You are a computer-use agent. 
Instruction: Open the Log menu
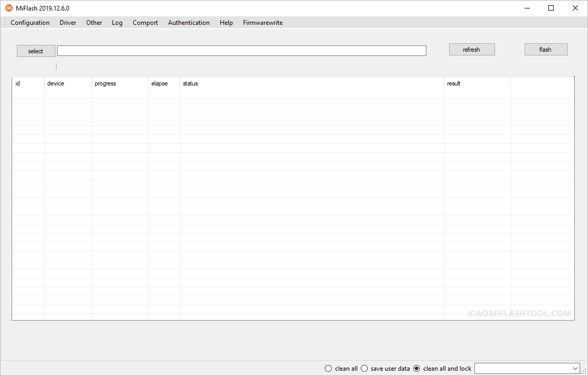point(117,23)
